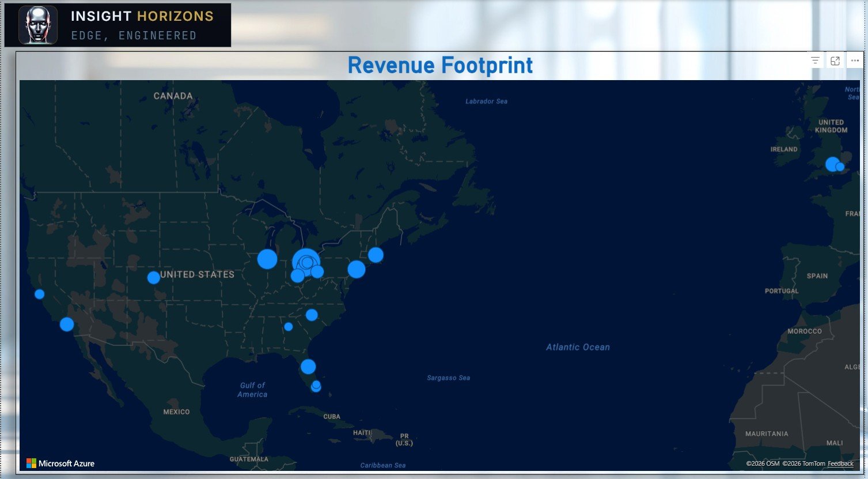
Task: Click the CANADA map label
Action: tap(173, 96)
